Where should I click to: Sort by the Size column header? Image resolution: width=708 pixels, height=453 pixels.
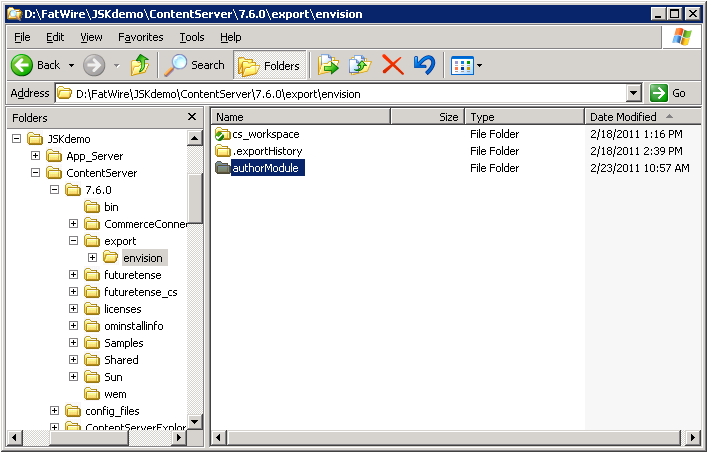[x=428, y=117]
